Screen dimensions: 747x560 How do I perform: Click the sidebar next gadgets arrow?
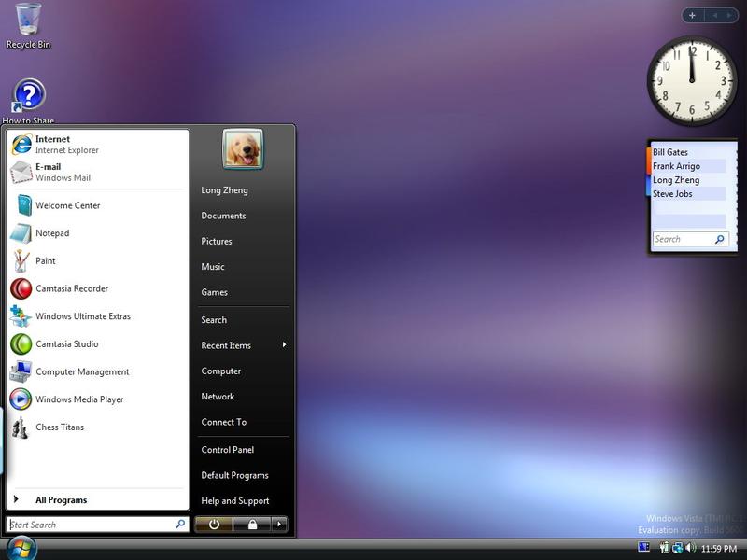click(x=729, y=15)
